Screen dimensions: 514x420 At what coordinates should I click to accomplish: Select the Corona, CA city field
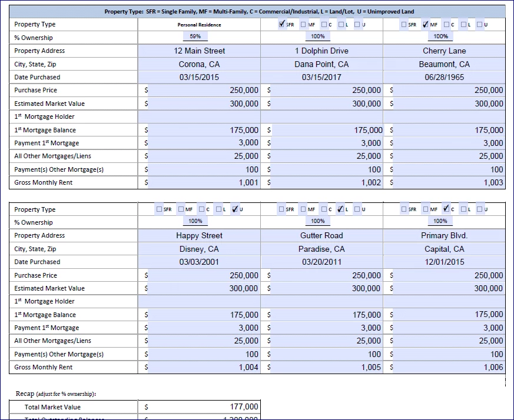coord(200,64)
